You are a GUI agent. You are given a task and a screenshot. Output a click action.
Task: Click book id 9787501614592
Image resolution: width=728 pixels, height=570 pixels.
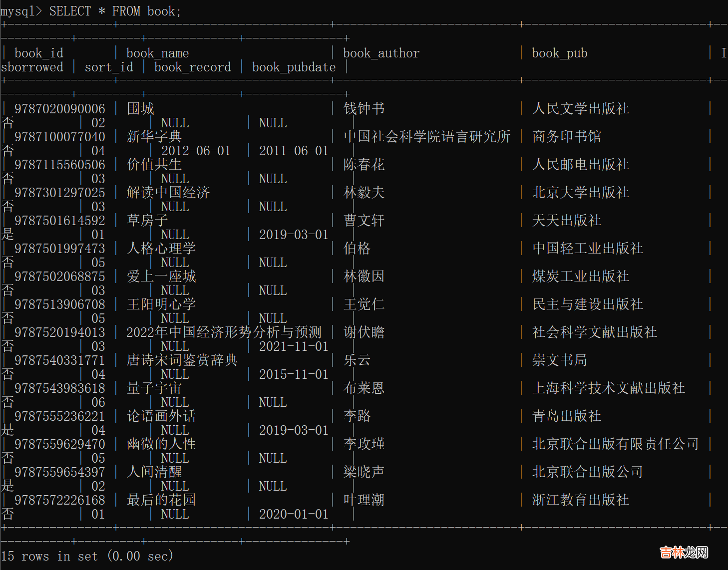[60, 221]
